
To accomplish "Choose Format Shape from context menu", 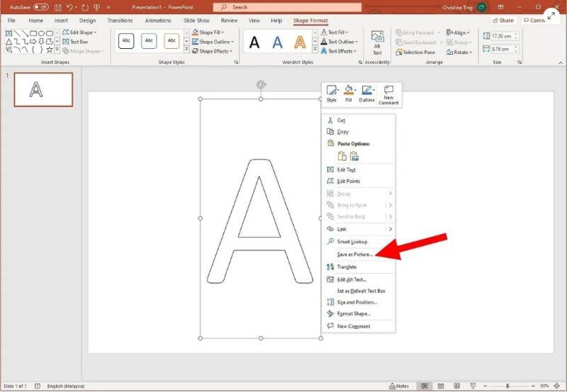I will (359, 313).
